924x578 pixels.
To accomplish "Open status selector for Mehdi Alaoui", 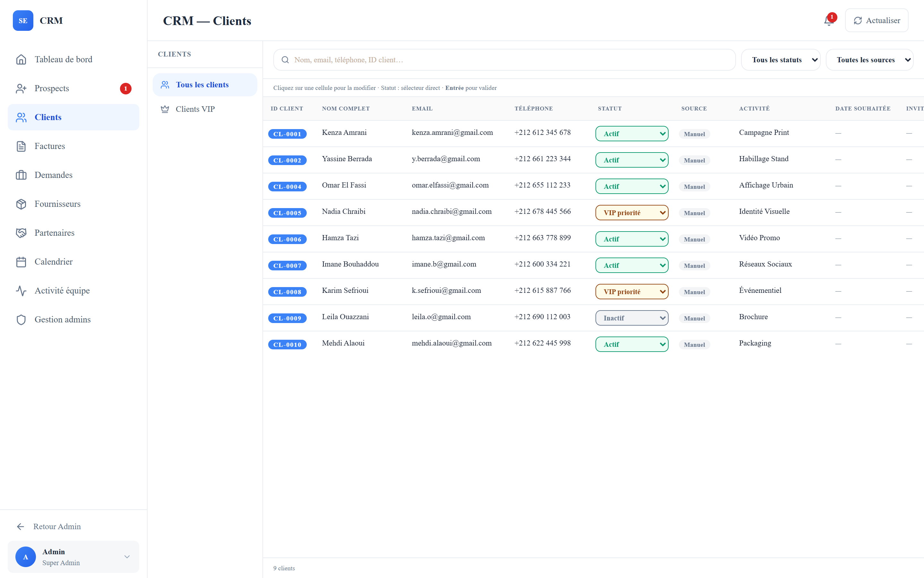I will pyautogui.click(x=632, y=345).
